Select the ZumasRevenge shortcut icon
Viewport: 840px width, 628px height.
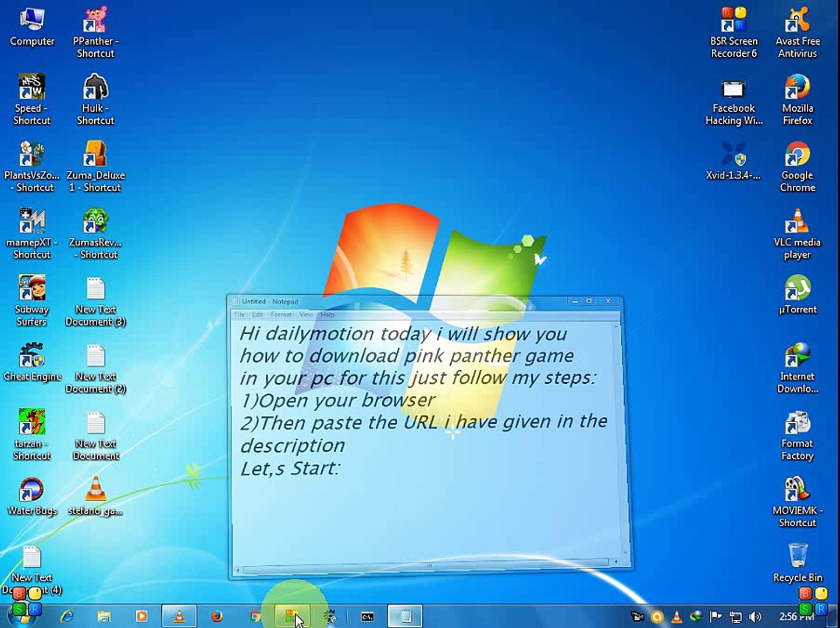tap(95, 234)
